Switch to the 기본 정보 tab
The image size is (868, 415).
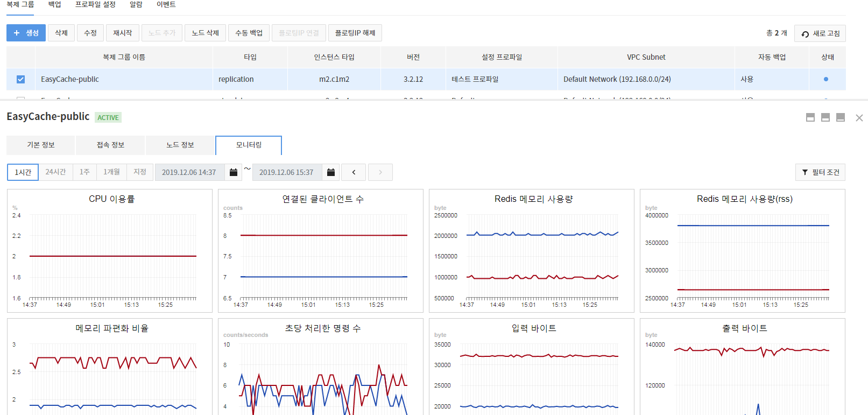coord(41,145)
